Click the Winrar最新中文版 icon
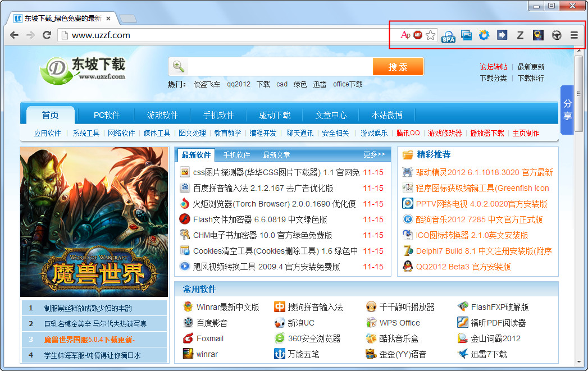The height and width of the screenshot is (371, 588). click(x=188, y=307)
